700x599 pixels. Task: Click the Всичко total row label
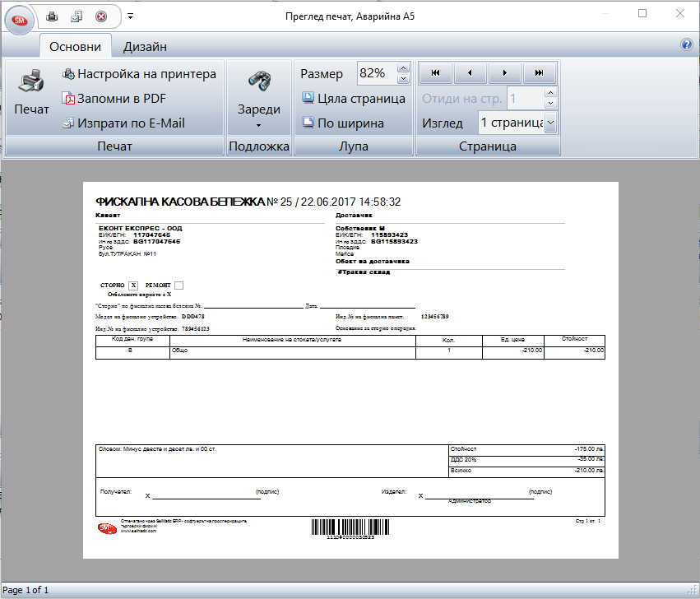tap(461, 471)
